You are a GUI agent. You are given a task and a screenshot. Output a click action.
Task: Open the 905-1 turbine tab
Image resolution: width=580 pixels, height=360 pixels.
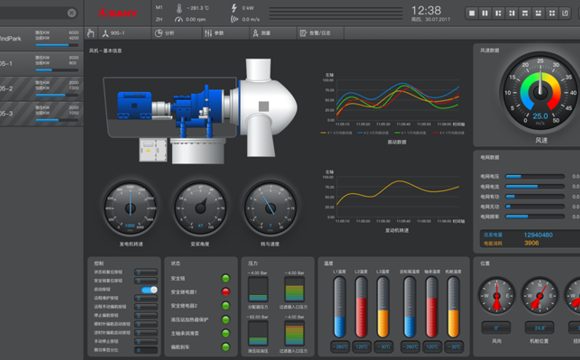(x=125, y=33)
